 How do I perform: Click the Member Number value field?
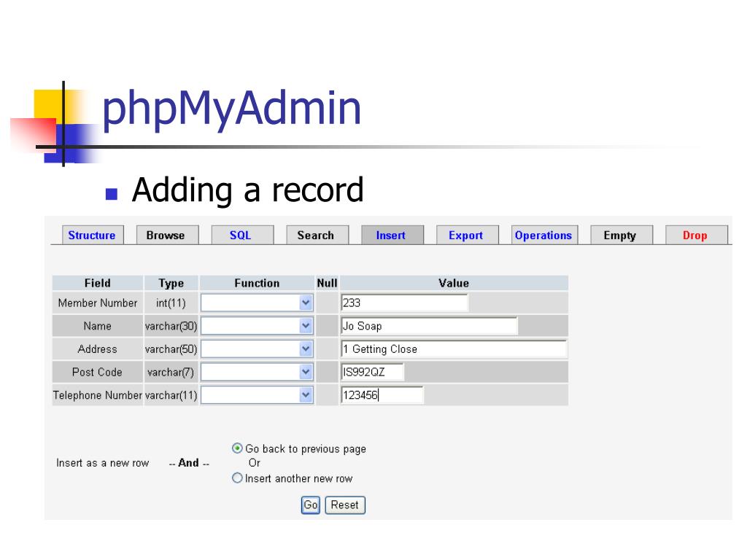coord(404,303)
